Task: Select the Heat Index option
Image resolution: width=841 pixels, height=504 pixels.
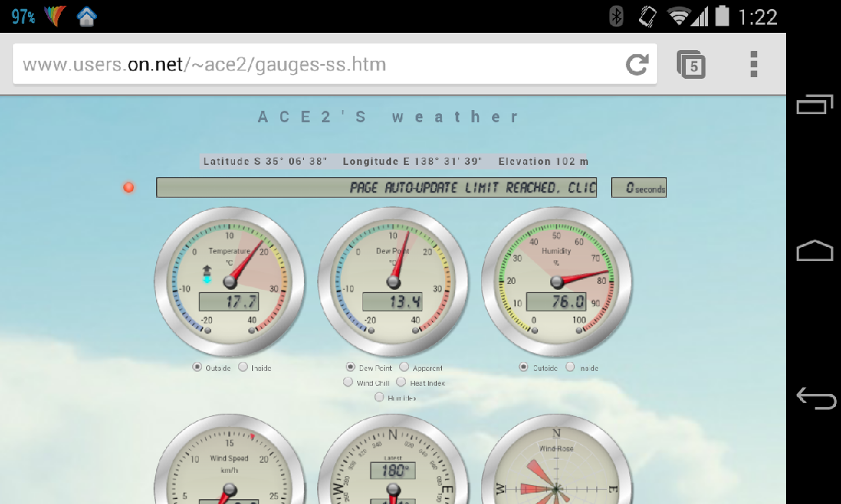Action: pyautogui.click(x=401, y=382)
